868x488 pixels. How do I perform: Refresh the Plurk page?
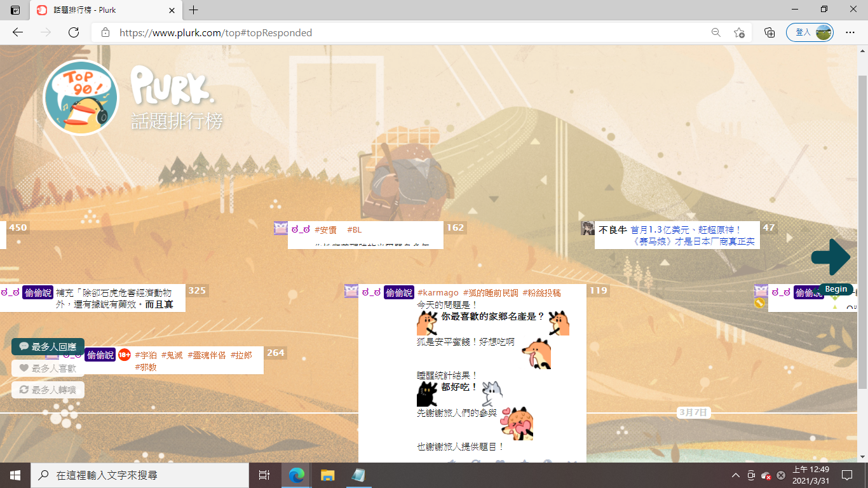[x=74, y=32]
